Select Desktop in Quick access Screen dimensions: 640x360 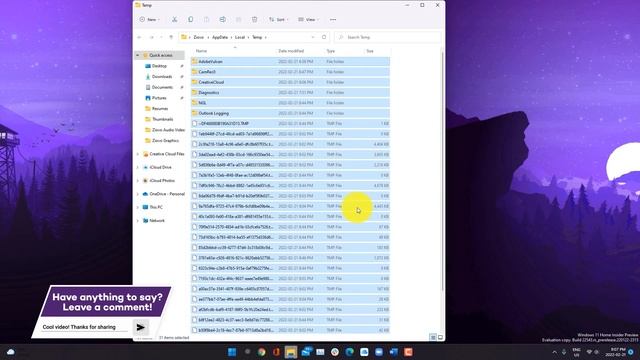point(159,66)
